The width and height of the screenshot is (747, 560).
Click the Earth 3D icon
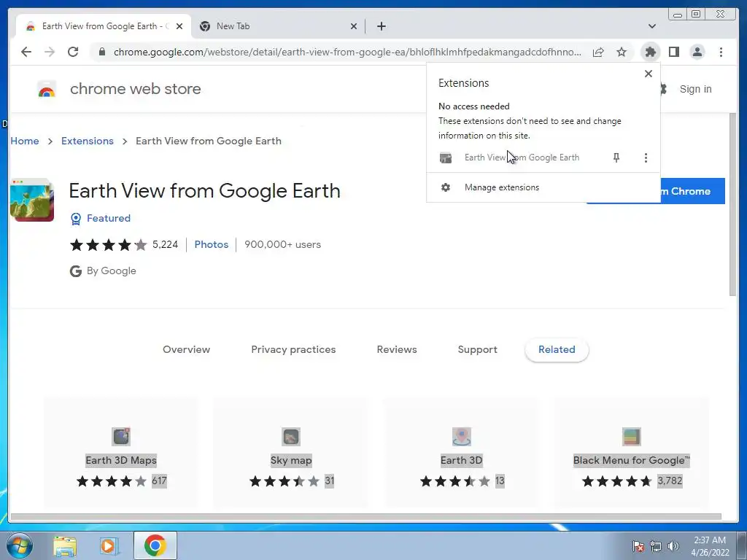point(461,437)
